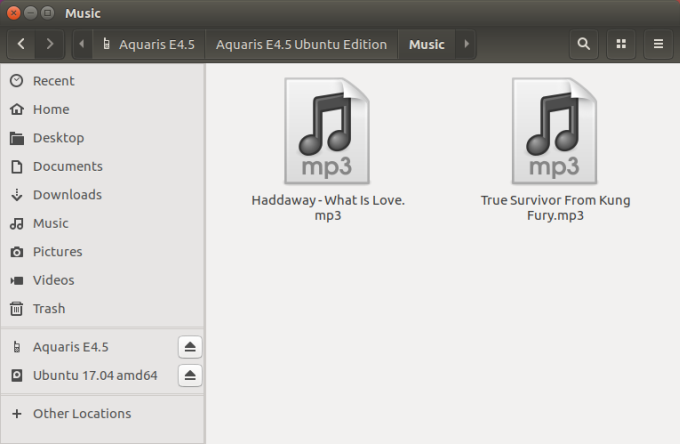Screen dimensions: 680x444
Task: Click the "Haddaway - What Is Love.mp3" file name
Action: click(x=328, y=208)
